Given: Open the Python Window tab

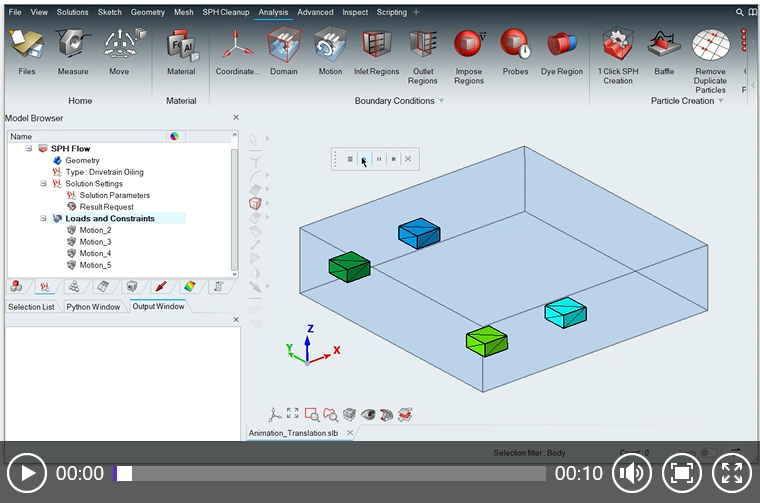Looking at the screenshot, I should tap(93, 306).
